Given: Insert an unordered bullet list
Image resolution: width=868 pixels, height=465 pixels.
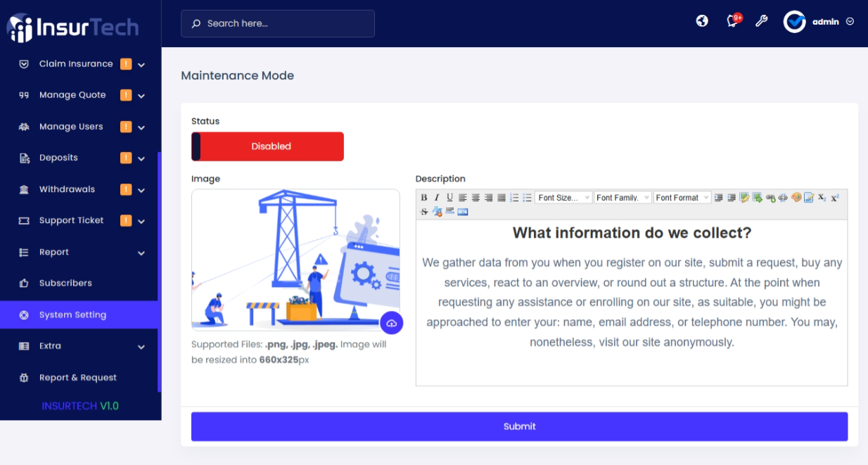Looking at the screenshot, I should point(528,198).
